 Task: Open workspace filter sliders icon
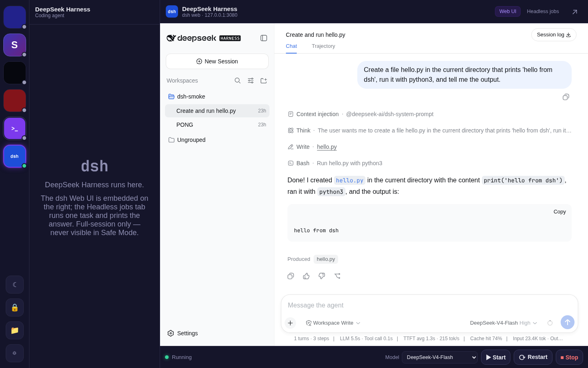[x=251, y=81]
